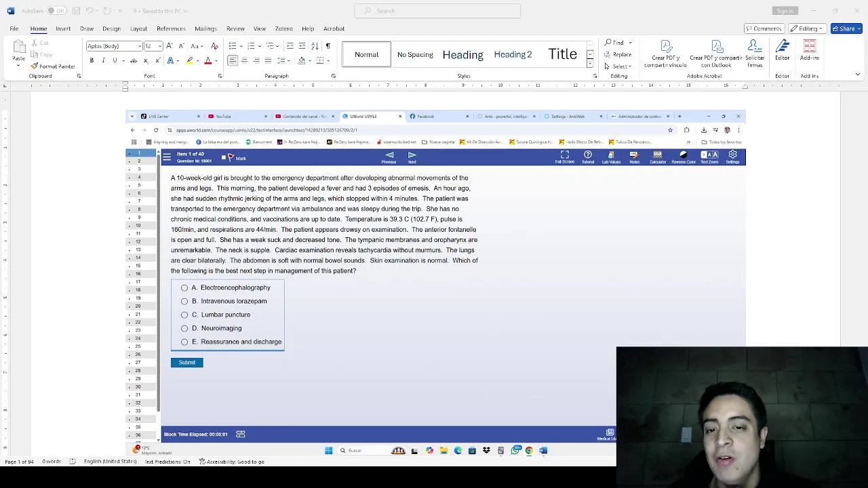The image size is (868, 488).
Task: Align text to the right
Action: [256, 60]
